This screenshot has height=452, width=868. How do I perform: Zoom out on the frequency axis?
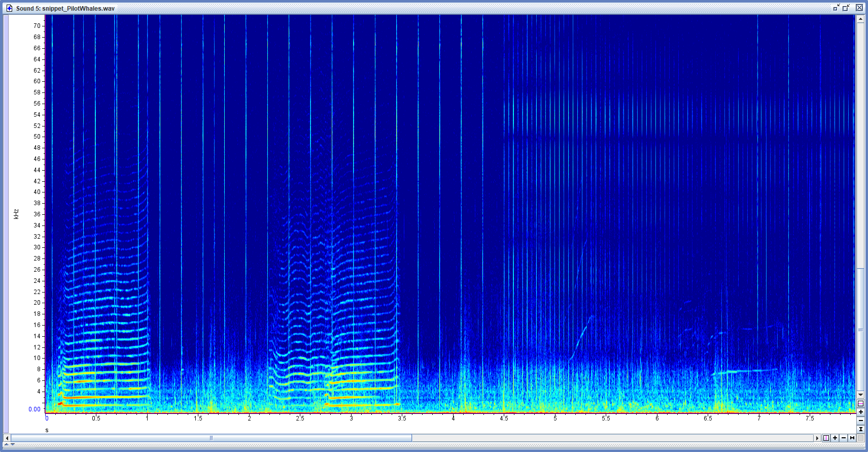[860, 421]
